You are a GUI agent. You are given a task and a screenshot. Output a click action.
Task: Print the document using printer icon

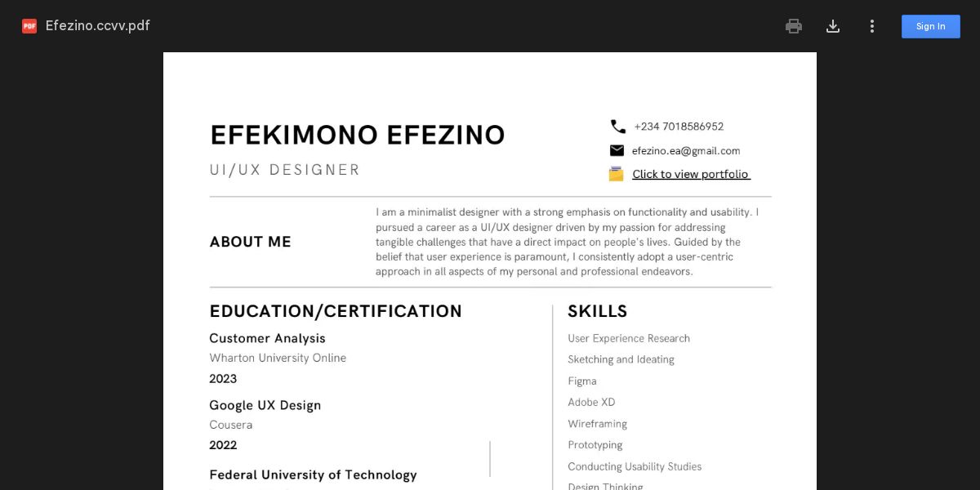tap(793, 26)
